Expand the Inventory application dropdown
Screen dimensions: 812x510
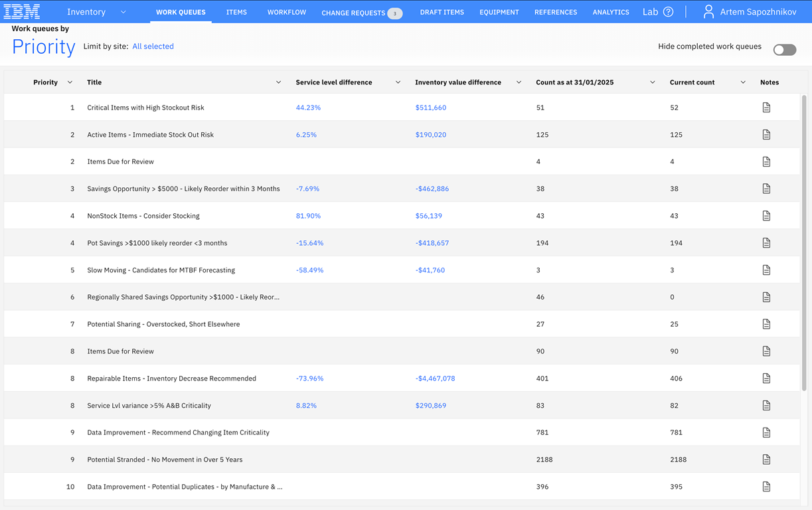pos(123,12)
